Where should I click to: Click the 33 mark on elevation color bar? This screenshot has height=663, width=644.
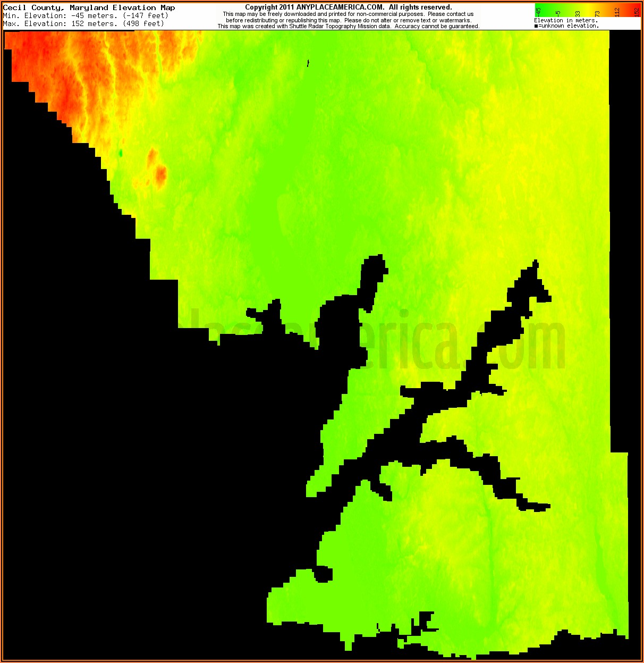[x=578, y=13]
